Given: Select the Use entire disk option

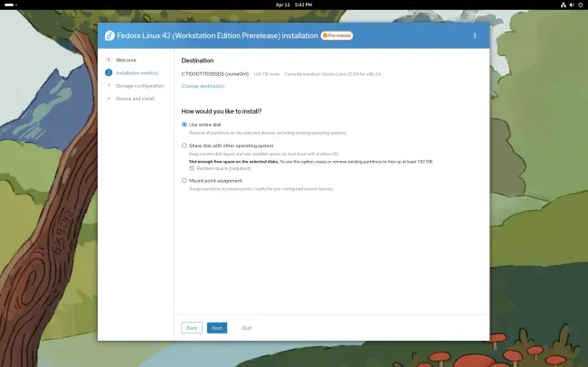Looking at the screenshot, I should coord(185,125).
